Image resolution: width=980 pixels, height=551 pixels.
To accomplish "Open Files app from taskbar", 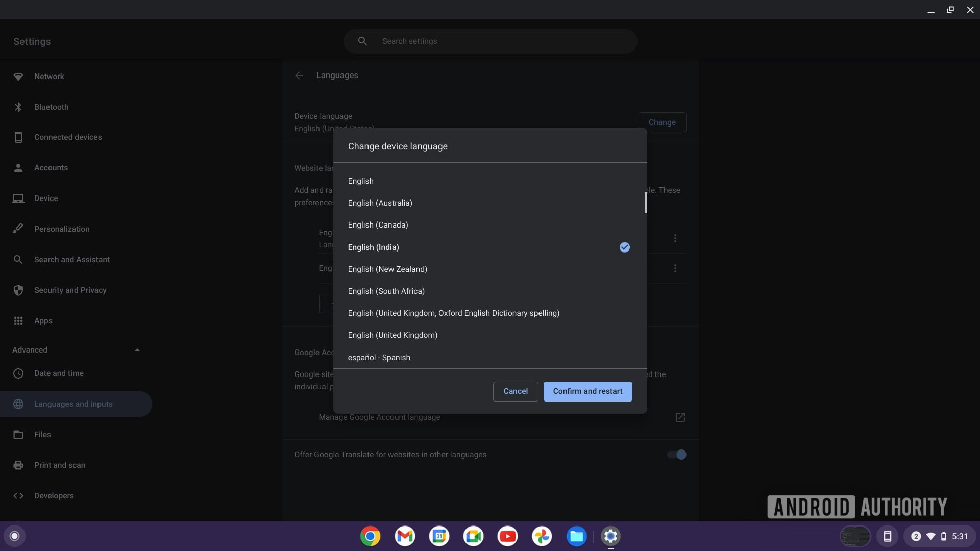I will click(x=577, y=536).
